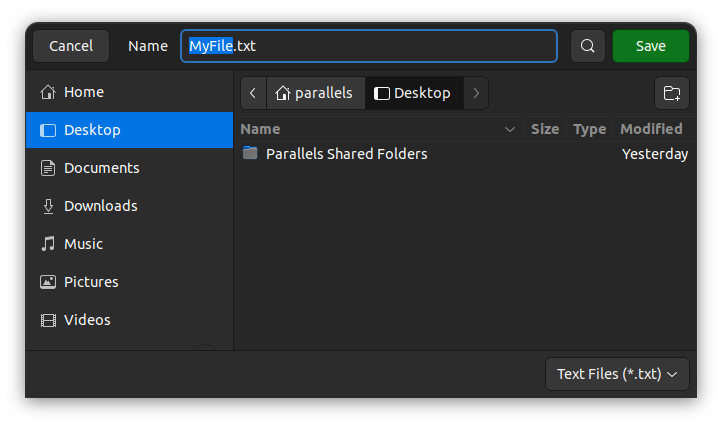Screen dimensions: 722x426
Task: Click the Cancel button
Action: 71,46
